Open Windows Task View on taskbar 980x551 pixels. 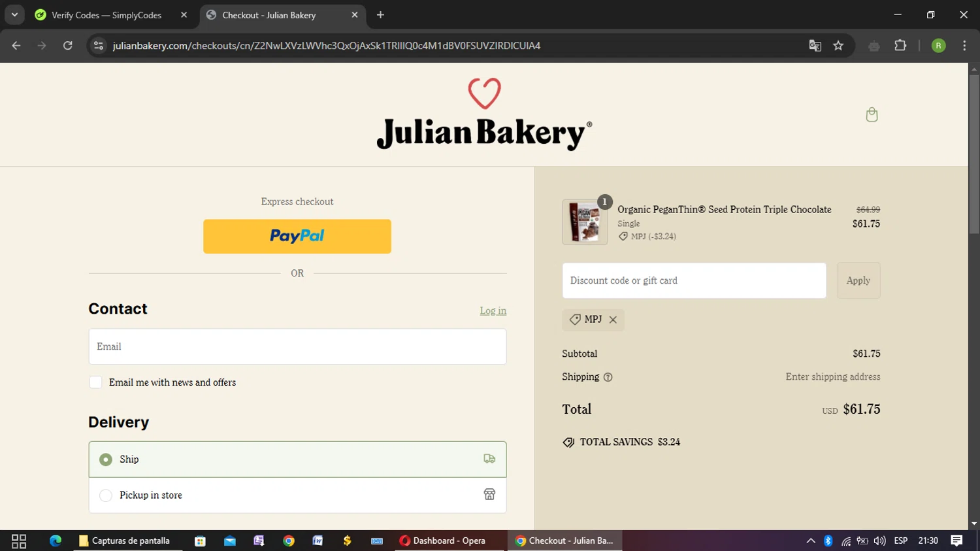tap(19, 541)
